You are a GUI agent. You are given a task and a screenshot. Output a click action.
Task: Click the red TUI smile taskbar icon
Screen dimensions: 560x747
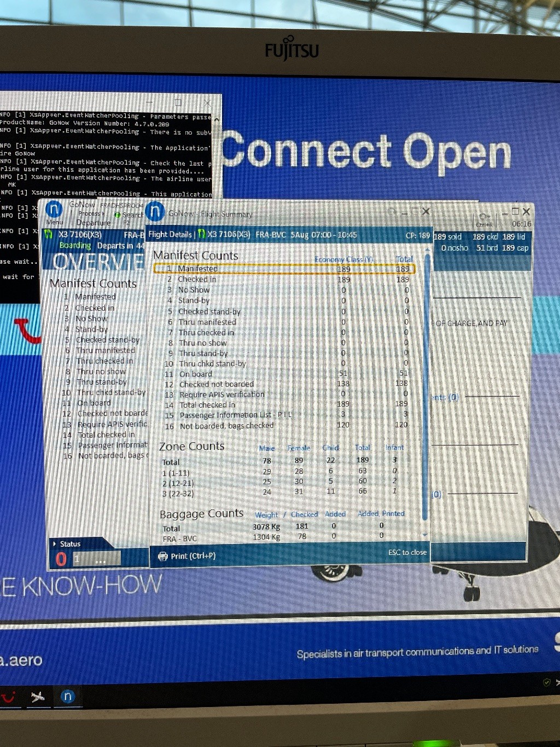tap(8, 697)
